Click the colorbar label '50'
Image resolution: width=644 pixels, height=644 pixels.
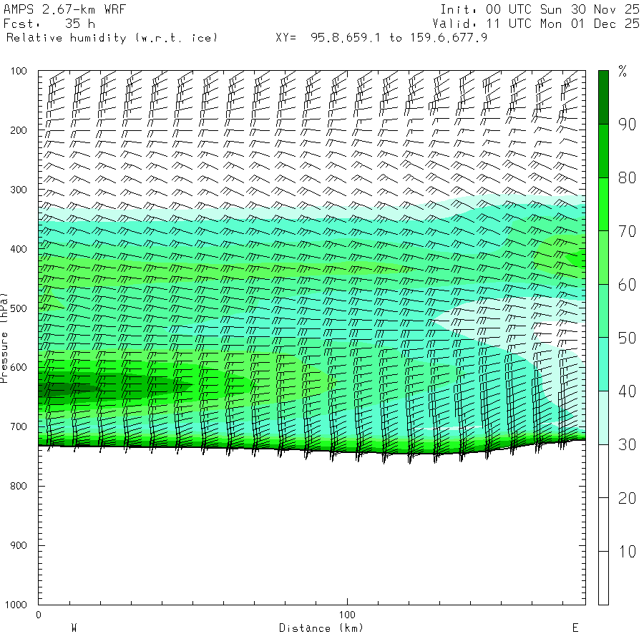click(x=627, y=338)
